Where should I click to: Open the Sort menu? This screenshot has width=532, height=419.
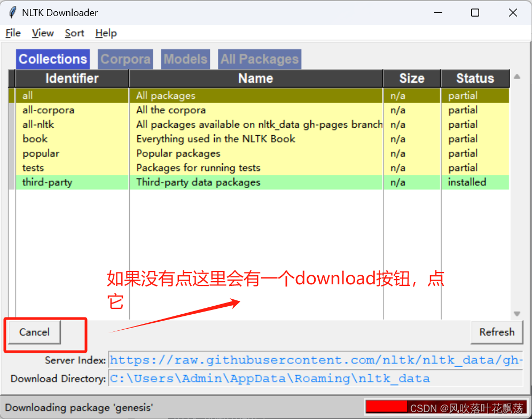(74, 33)
